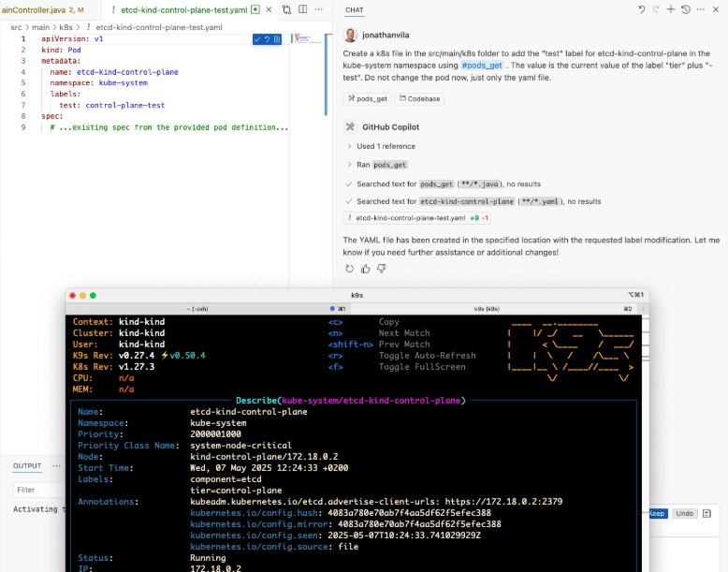Click 'Toggle FullScreen' hint in k9s

pyautogui.click(x=422, y=367)
